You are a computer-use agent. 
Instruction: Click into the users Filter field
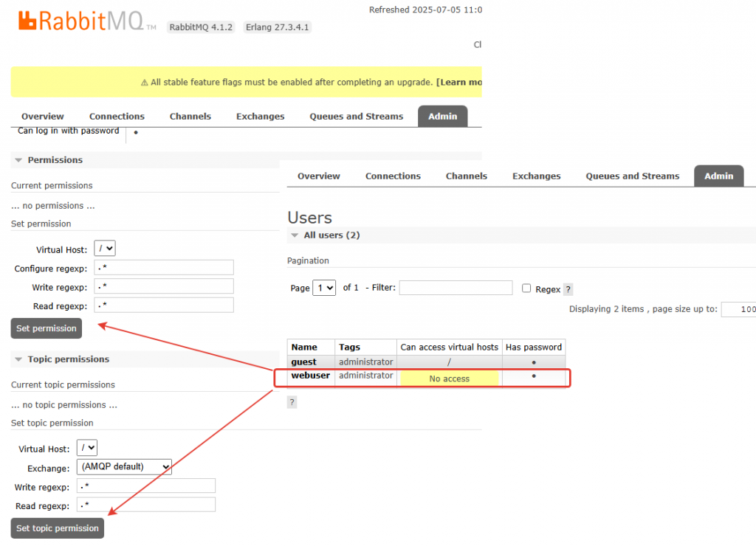coord(456,288)
